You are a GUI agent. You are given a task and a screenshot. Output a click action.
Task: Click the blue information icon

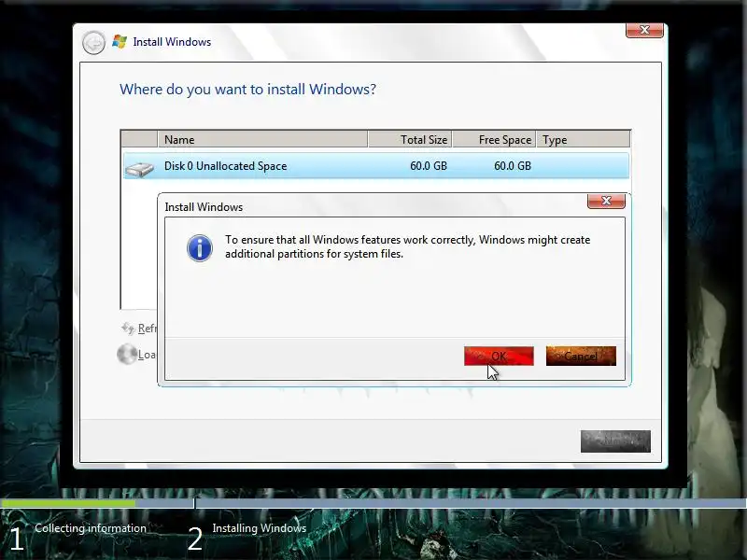pyautogui.click(x=199, y=248)
